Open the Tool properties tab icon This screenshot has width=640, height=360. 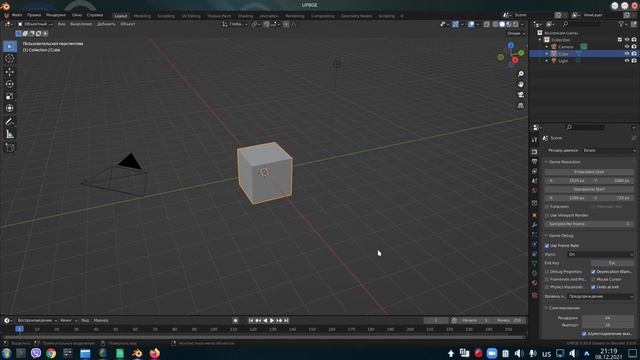click(535, 140)
